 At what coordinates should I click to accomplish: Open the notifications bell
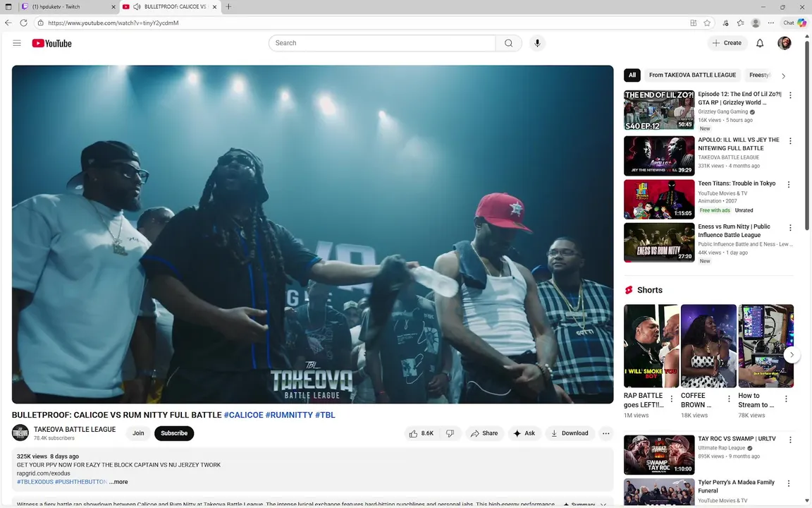pos(760,43)
